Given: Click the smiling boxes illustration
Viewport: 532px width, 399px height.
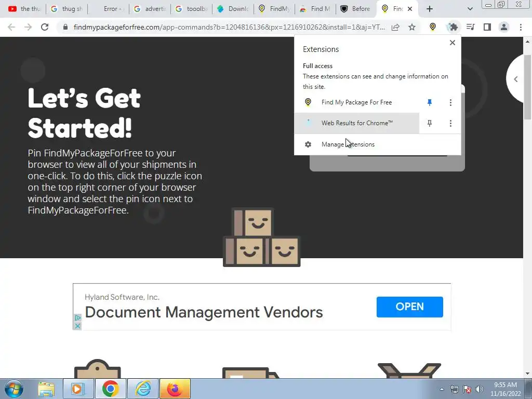Looking at the screenshot, I should [262, 237].
